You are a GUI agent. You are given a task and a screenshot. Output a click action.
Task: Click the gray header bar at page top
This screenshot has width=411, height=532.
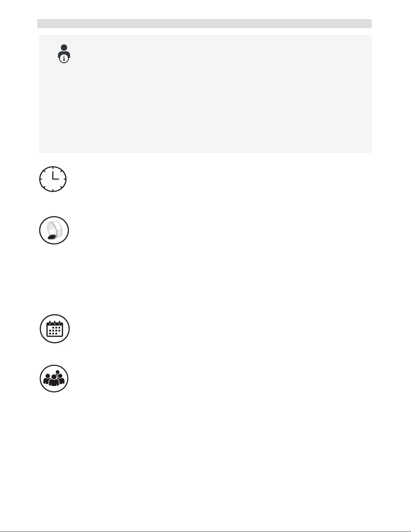click(204, 23)
